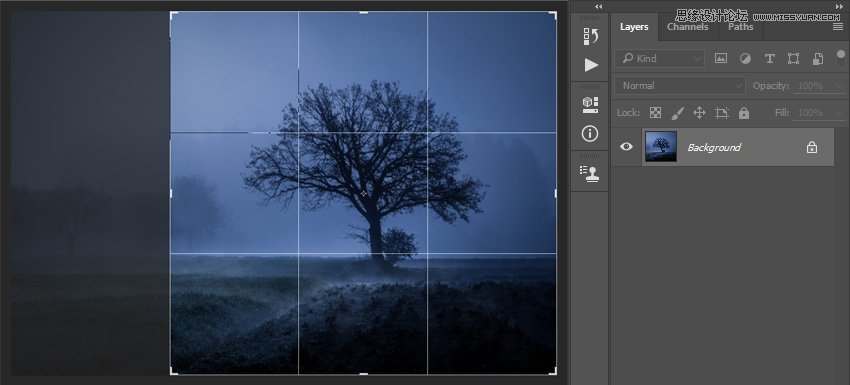Unlock Background layer via padlock icon
Image resolution: width=850 pixels, height=385 pixels.
(812, 147)
